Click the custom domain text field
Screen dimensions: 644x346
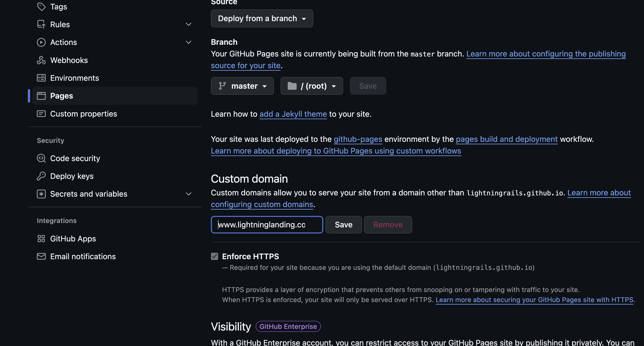click(x=267, y=224)
